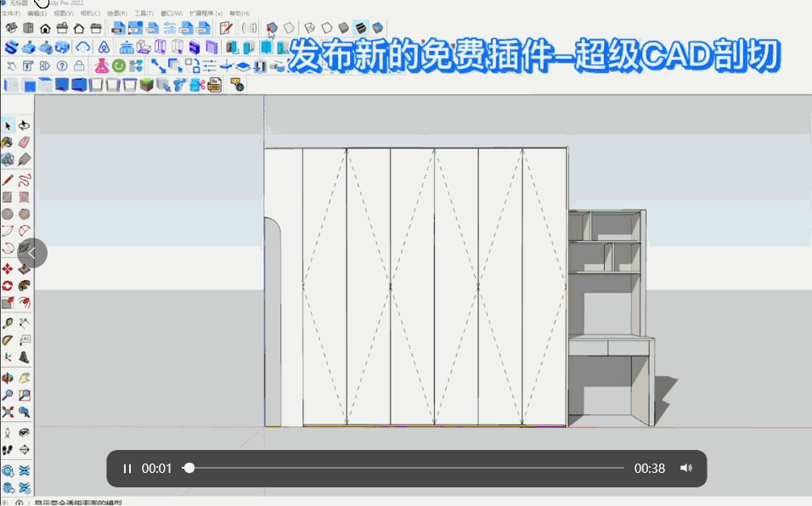Open the 扩展程序 menu

point(206,14)
